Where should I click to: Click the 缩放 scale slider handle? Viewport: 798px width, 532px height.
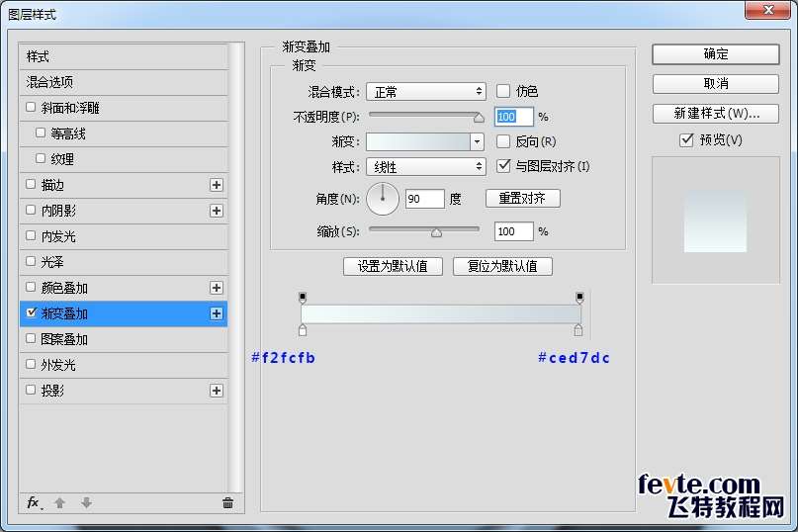point(436,232)
